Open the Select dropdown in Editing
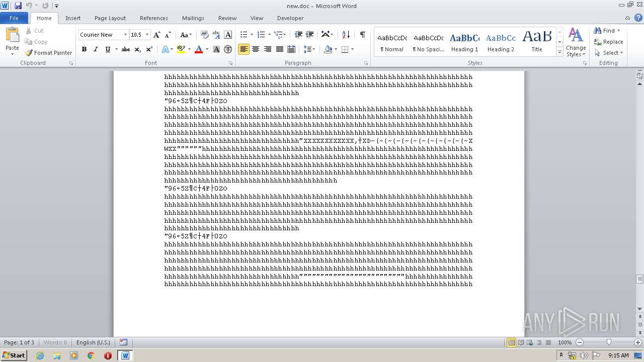The image size is (644, 362). pyautogui.click(x=609, y=53)
